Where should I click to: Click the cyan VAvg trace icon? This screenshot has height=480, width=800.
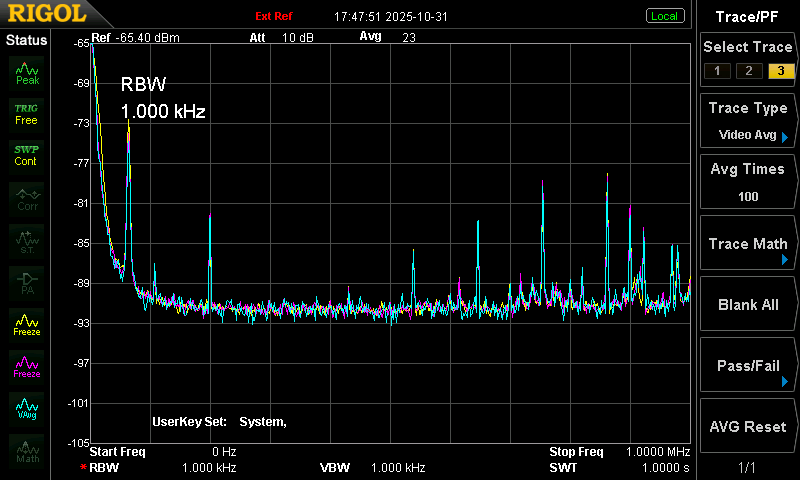[x=27, y=409]
